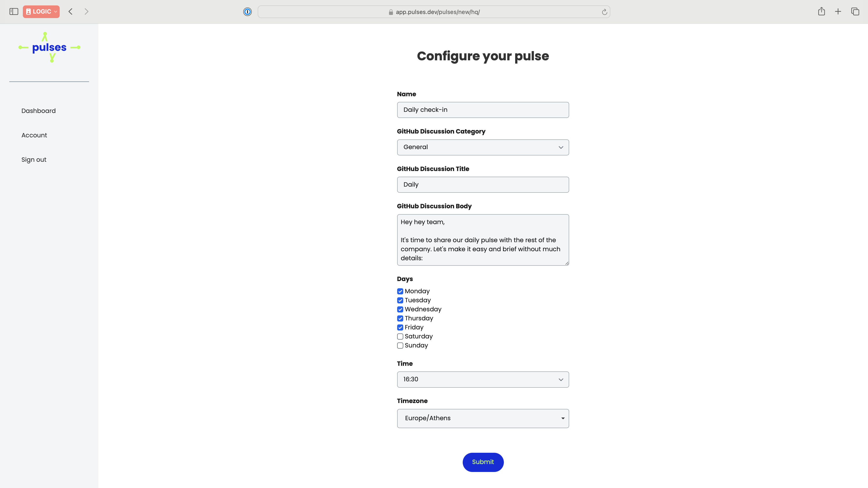
Task: Toggle the browser sidebar panel
Action: coord(14,11)
